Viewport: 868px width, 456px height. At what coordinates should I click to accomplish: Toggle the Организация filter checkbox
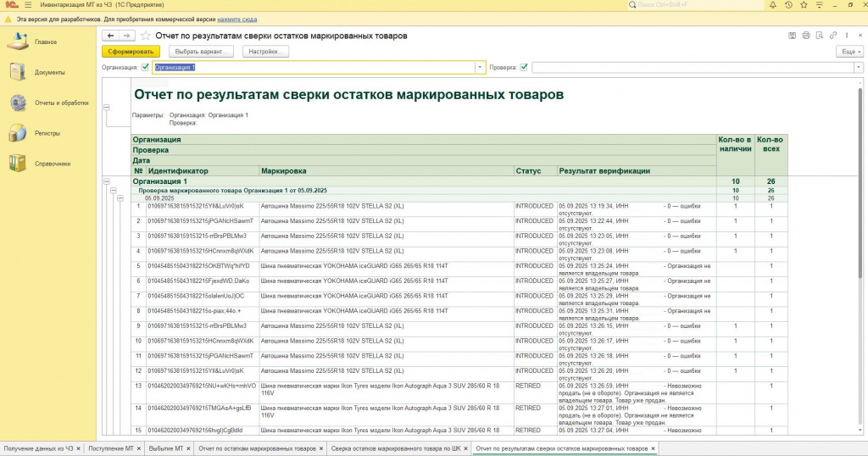coord(145,68)
